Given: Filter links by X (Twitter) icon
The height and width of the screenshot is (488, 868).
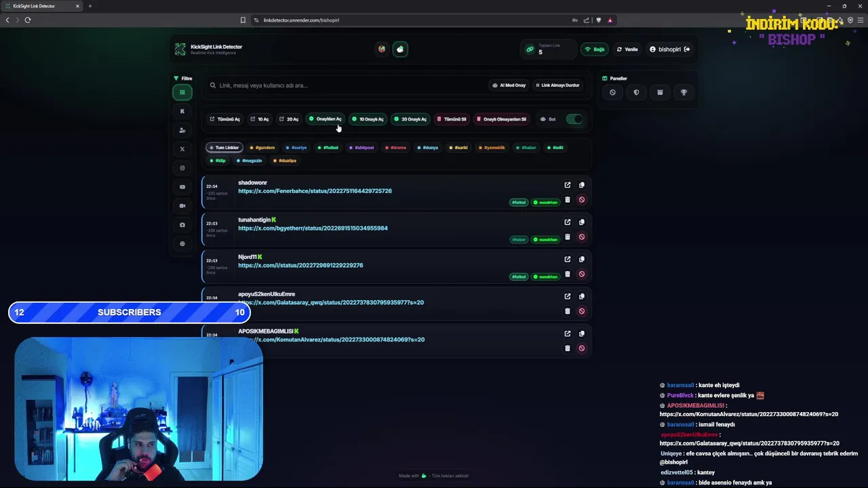Looking at the screenshot, I should pos(182,149).
